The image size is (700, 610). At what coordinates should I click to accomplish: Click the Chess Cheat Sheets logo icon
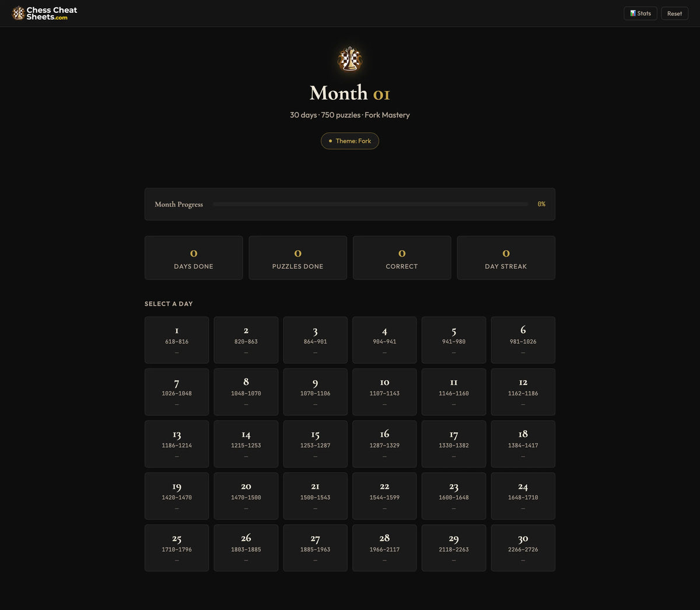pos(19,13)
